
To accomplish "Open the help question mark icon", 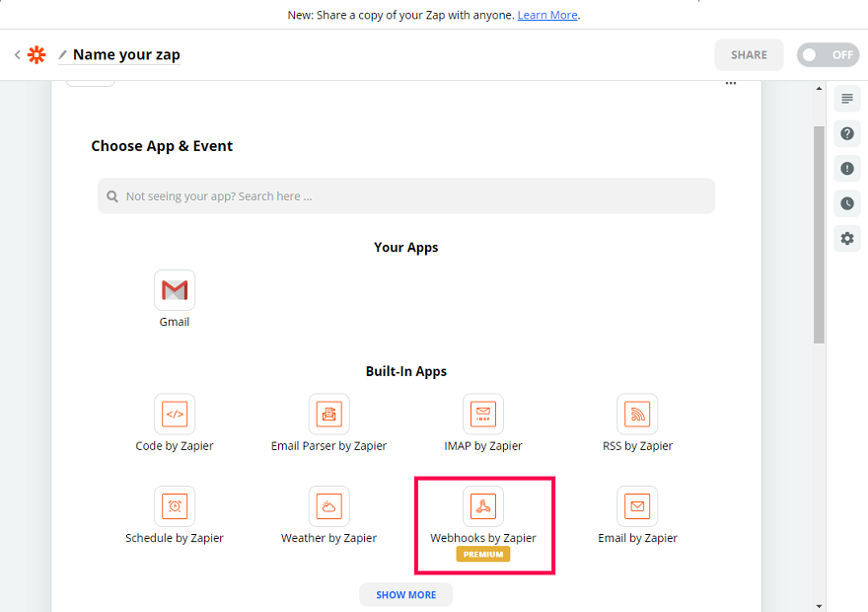I will [x=847, y=133].
